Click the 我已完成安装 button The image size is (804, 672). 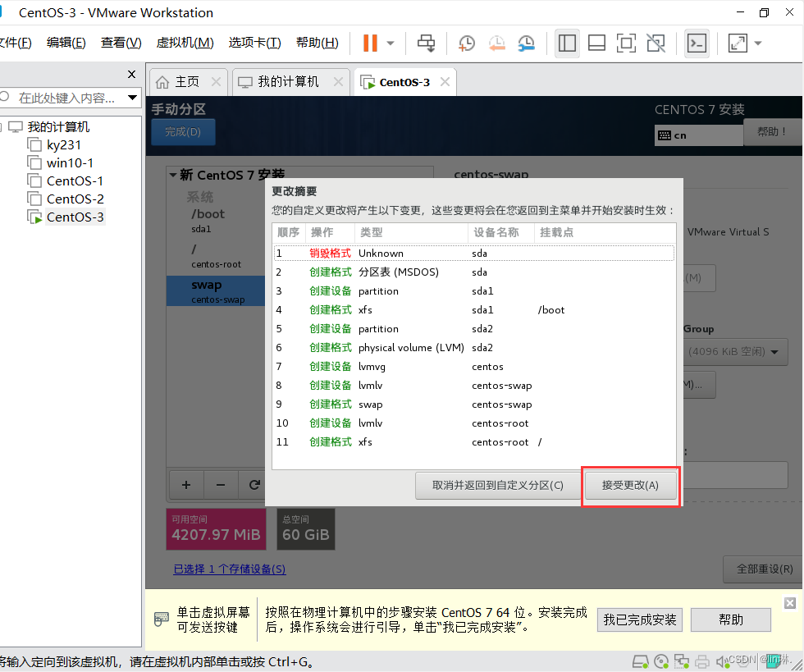[x=639, y=619]
